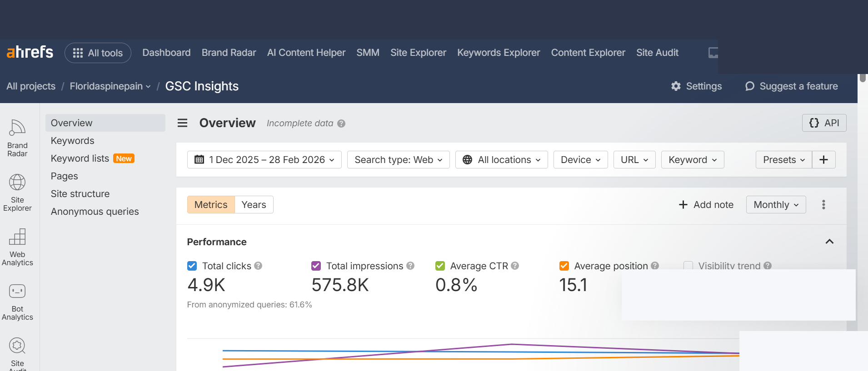
Task: Open Site Explorer in top navigation
Action: (418, 53)
